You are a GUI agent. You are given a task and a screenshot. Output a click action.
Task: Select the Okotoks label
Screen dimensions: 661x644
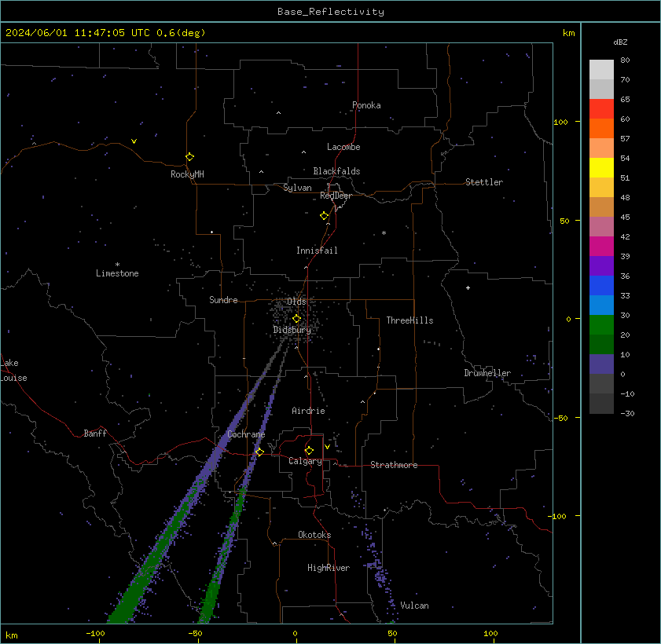click(314, 535)
